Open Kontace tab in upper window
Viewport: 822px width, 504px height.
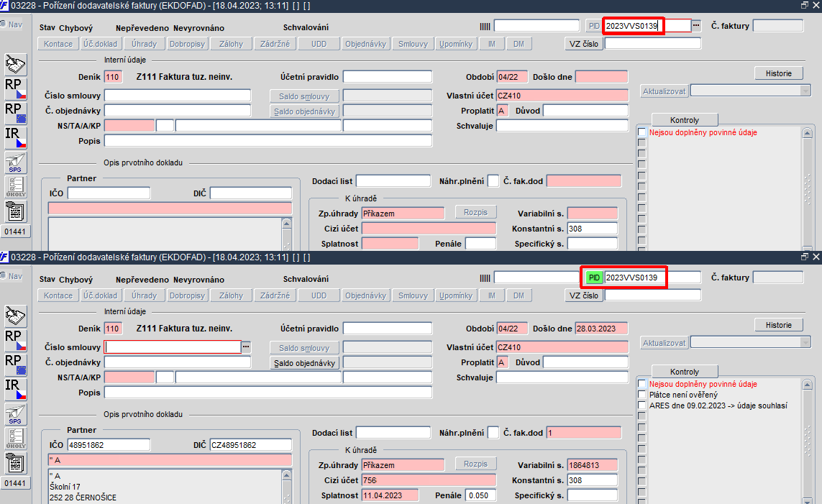58,43
